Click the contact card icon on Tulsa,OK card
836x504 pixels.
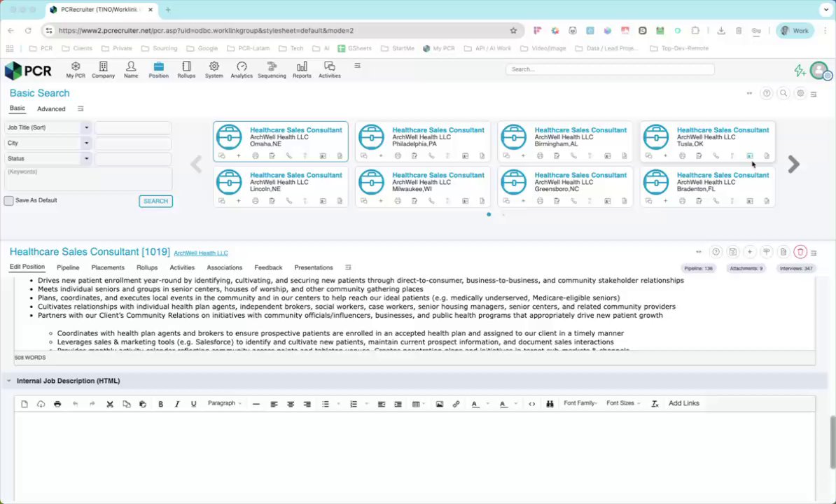[x=750, y=156]
